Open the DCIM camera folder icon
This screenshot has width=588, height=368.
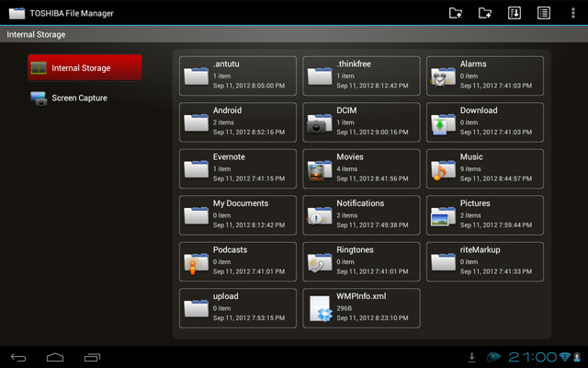point(320,123)
